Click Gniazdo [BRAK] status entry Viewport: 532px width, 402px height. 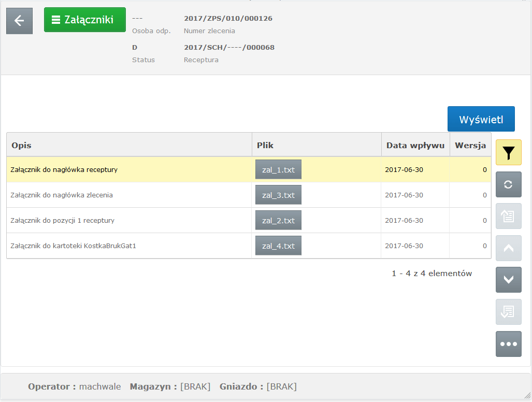[x=258, y=386]
